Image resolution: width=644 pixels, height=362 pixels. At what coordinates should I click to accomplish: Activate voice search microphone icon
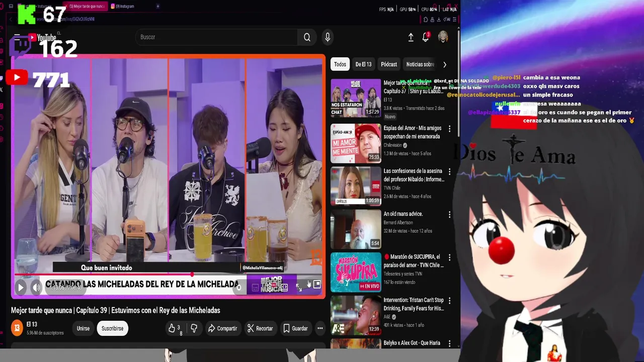[x=328, y=37]
